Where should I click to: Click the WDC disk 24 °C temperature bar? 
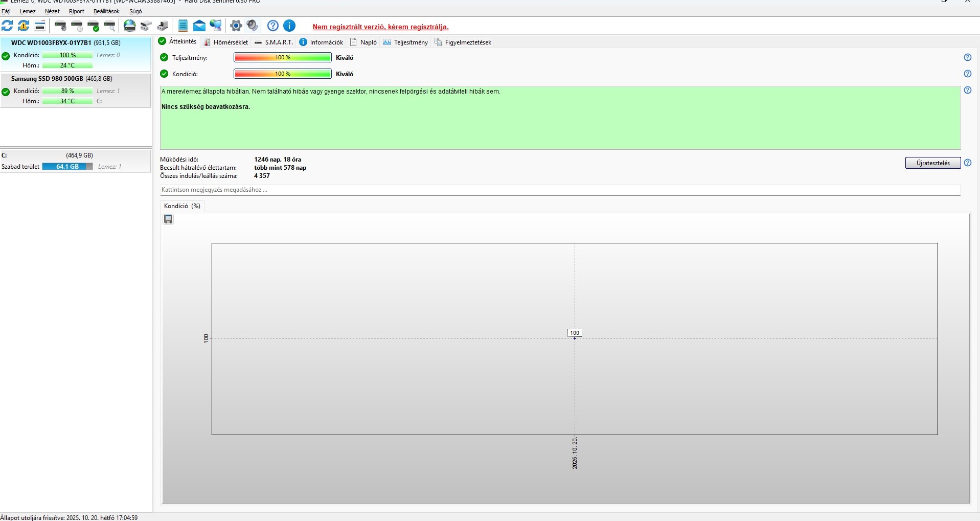point(67,65)
